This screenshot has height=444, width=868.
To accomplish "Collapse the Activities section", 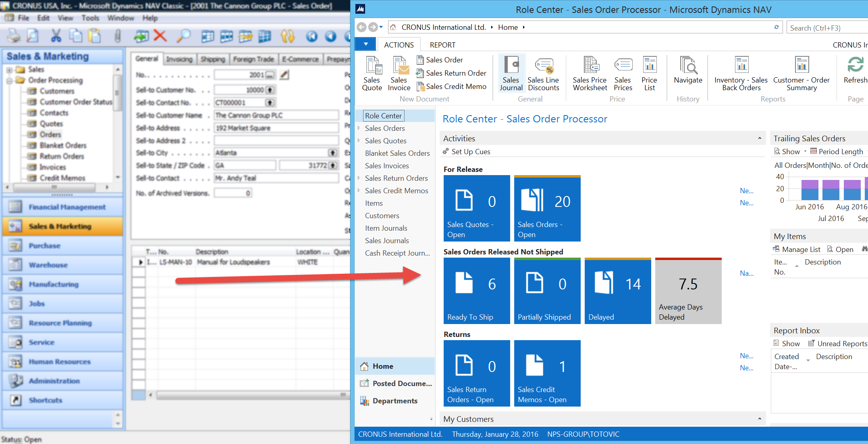I will point(760,138).
